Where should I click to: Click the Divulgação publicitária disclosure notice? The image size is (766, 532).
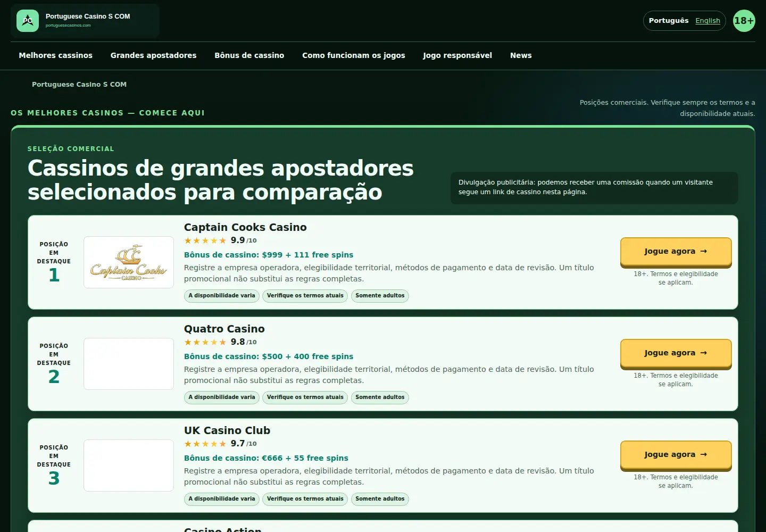tap(594, 187)
